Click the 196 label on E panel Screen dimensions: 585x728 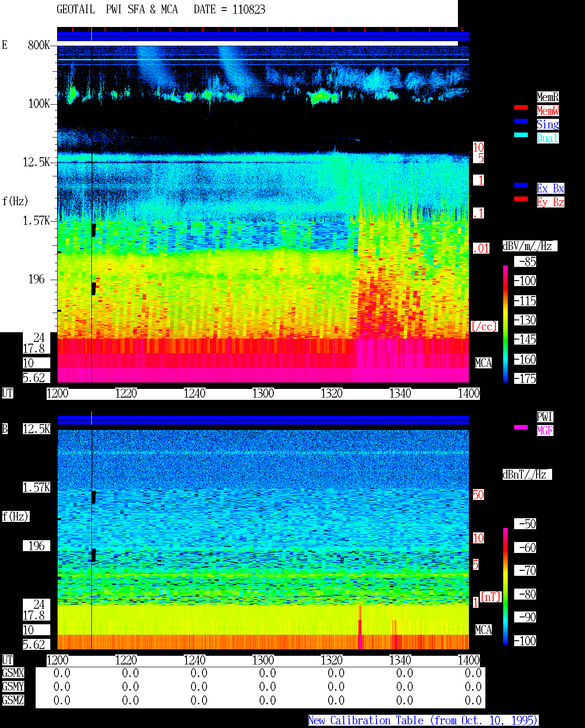37,279
